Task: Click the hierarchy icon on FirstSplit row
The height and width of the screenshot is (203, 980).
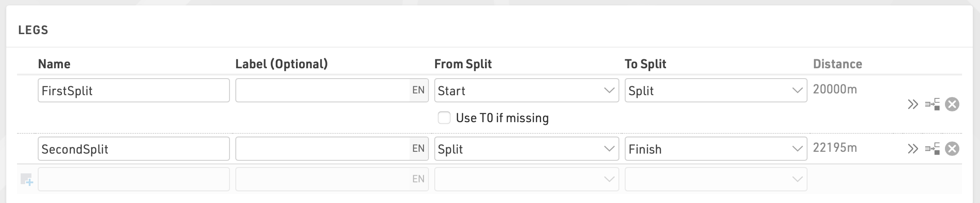Action: click(932, 105)
